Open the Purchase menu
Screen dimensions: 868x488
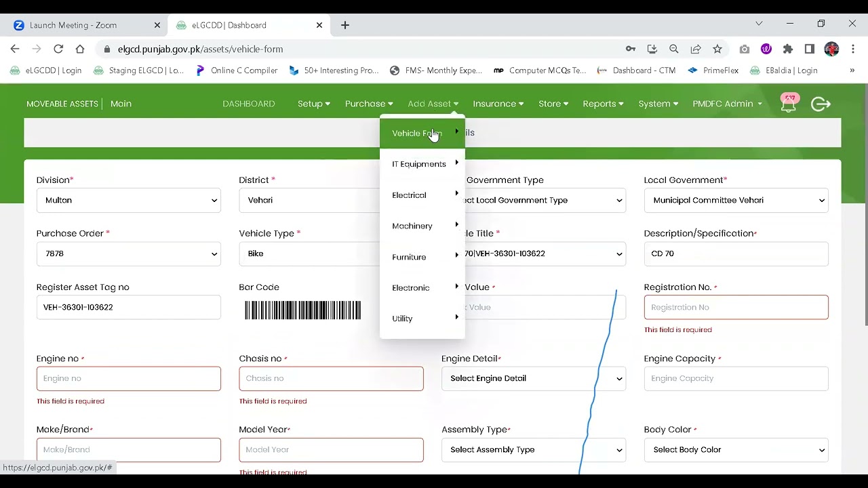pos(369,104)
